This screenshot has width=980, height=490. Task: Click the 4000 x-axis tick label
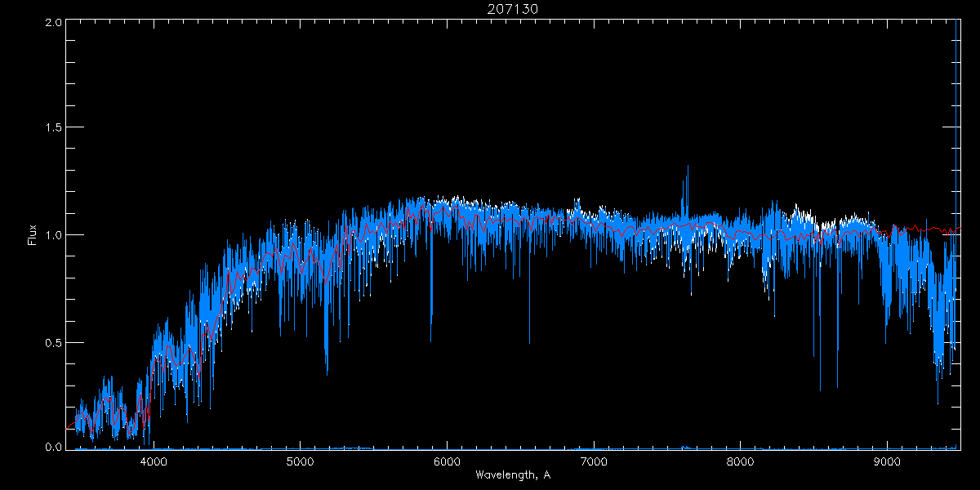(x=154, y=460)
